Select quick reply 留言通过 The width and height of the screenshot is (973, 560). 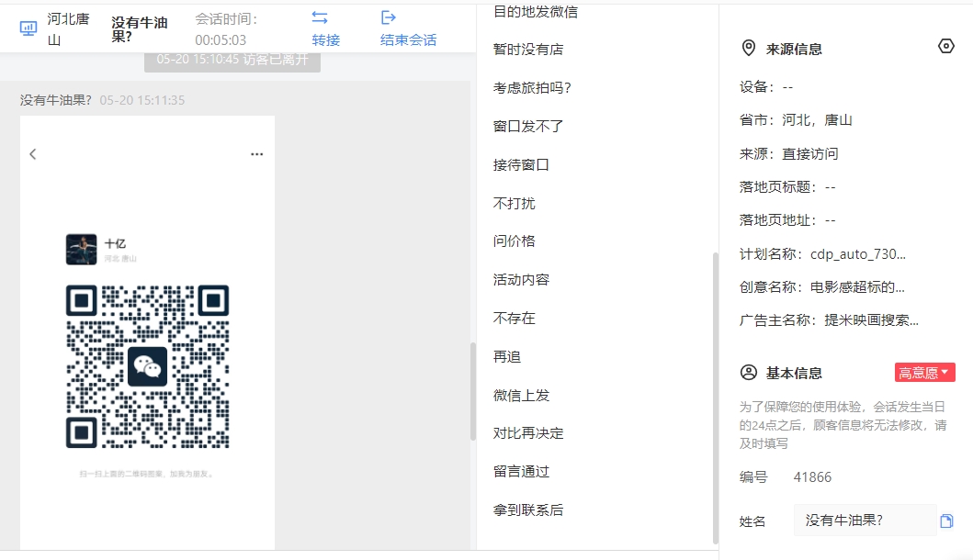[521, 471]
